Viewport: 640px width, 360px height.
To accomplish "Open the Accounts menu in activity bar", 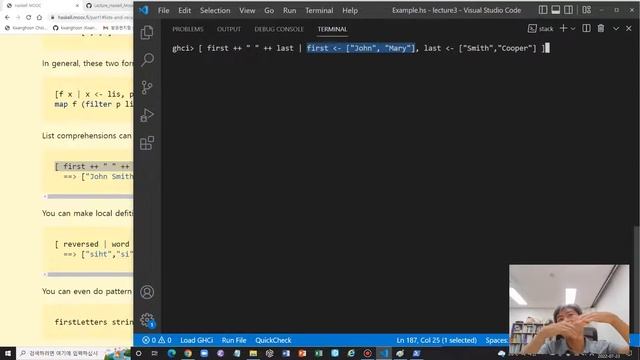I will (147, 292).
